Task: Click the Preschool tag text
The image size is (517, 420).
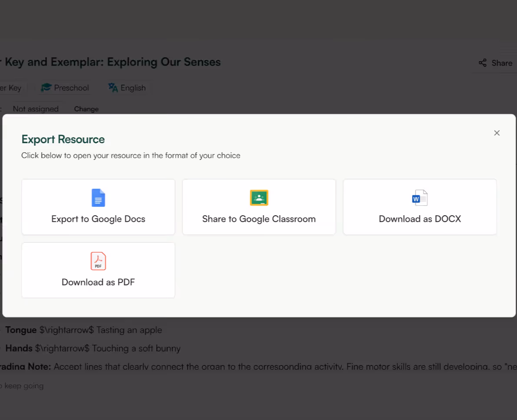Action: (72, 88)
